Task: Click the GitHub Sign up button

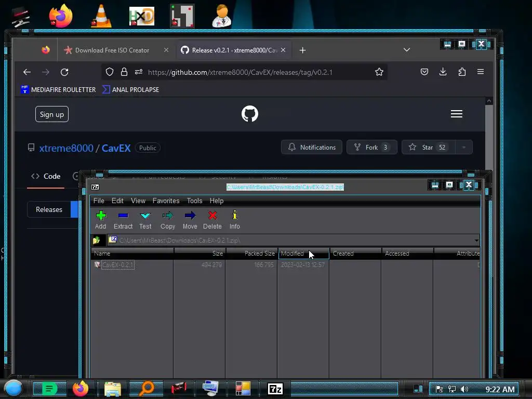Action: click(52, 114)
